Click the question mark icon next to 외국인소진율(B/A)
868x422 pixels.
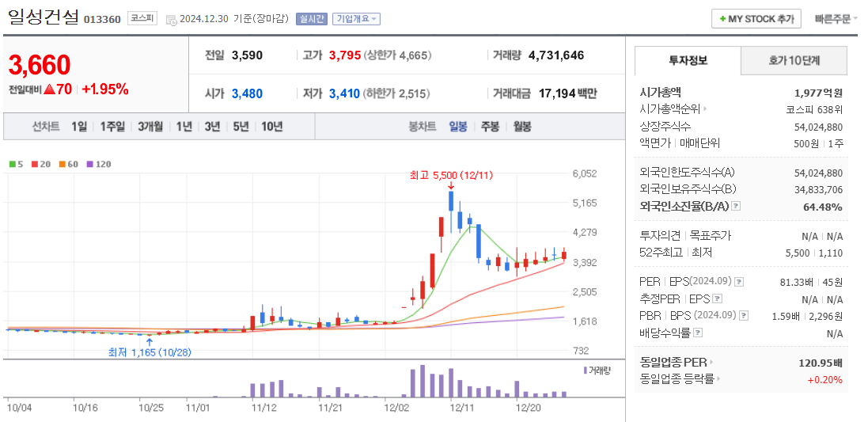pyautogui.click(x=736, y=206)
